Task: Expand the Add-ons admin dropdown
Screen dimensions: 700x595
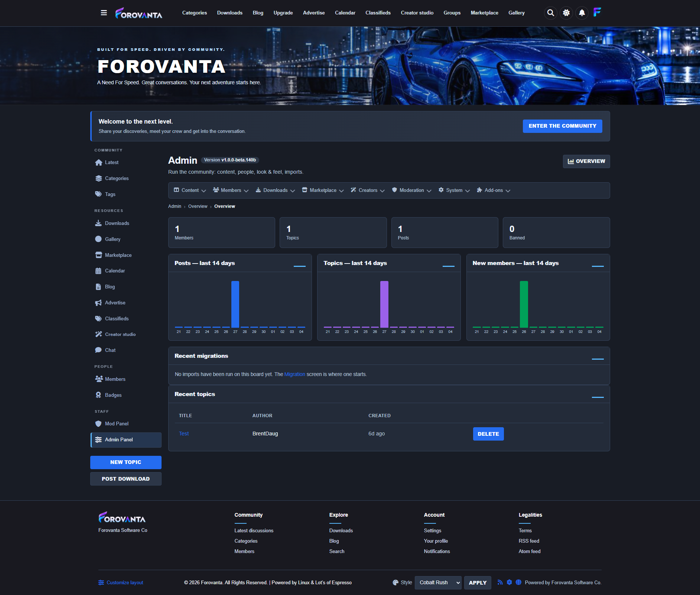Action: coord(494,190)
